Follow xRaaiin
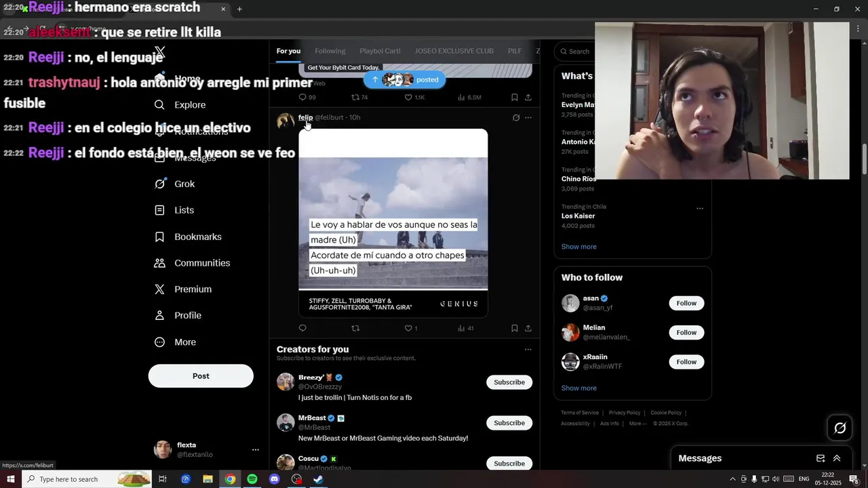The image size is (868, 488). coord(686,362)
